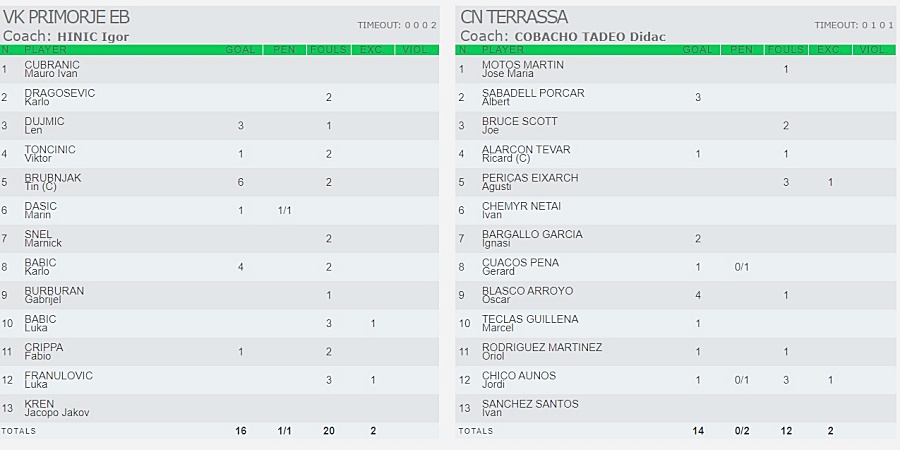Click the EXC. column header in Terrassa table

[829, 50]
